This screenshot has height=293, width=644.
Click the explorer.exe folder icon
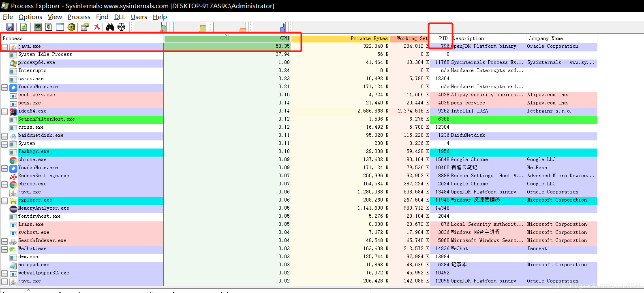pos(13,200)
